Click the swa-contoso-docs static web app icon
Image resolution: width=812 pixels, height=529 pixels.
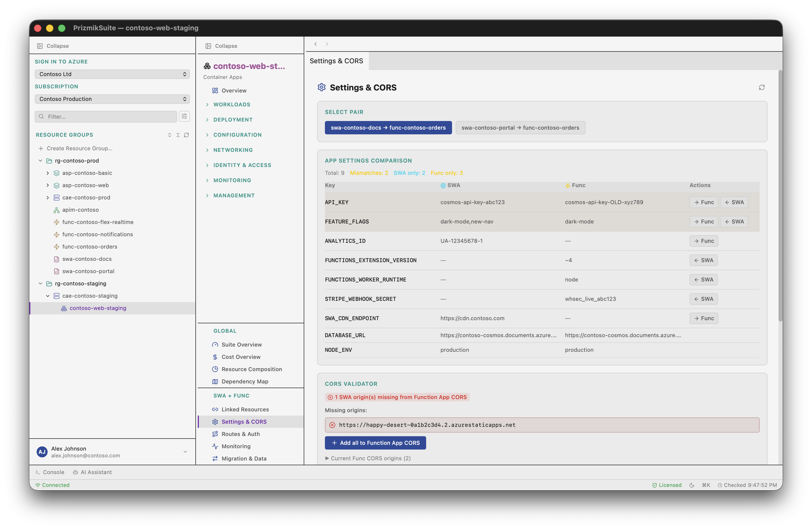pyautogui.click(x=56, y=259)
